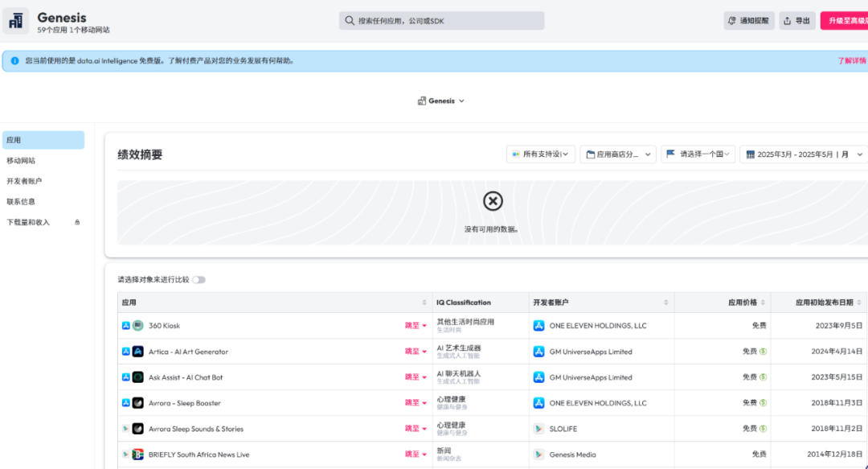Open the 应用商店分类 category dropdown
Screen dimensions: 868x469
coord(618,154)
